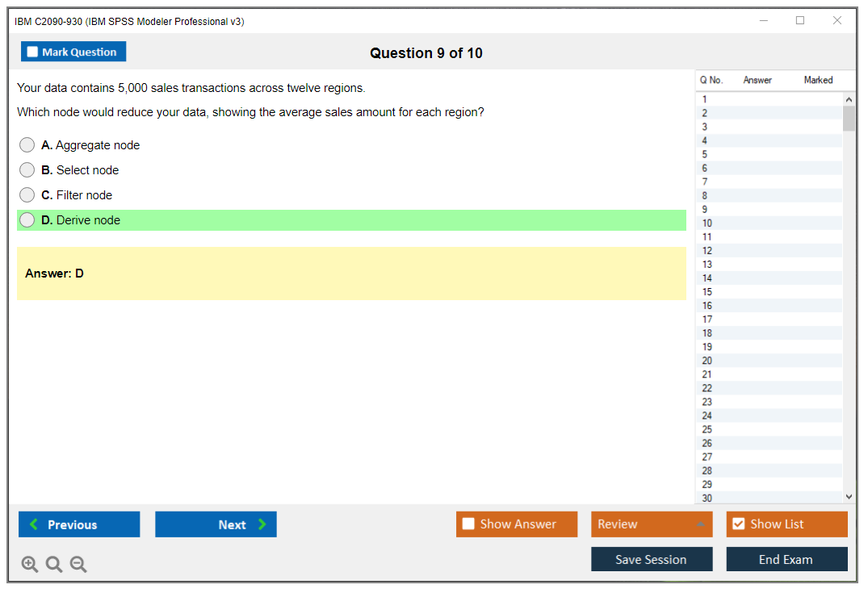Click the End Exam button
The height and width of the screenshot is (593, 868).
(786, 559)
